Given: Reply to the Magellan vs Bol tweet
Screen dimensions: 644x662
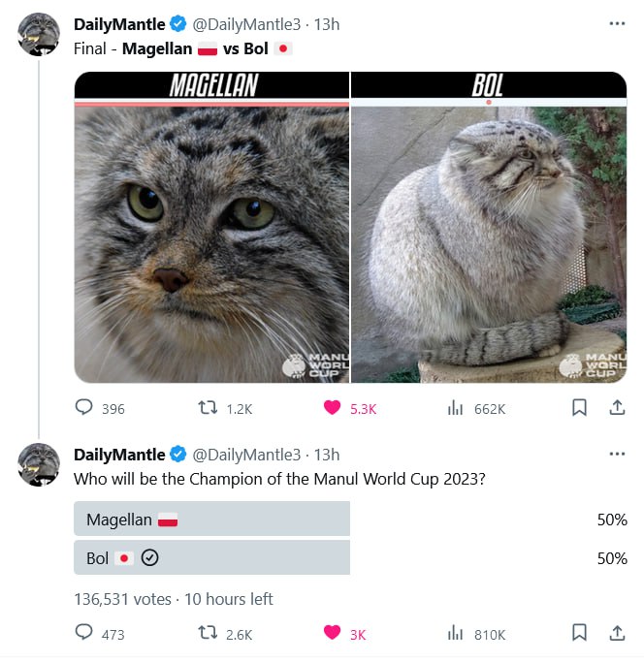Looking at the screenshot, I should pyautogui.click(x=84, y=408).
